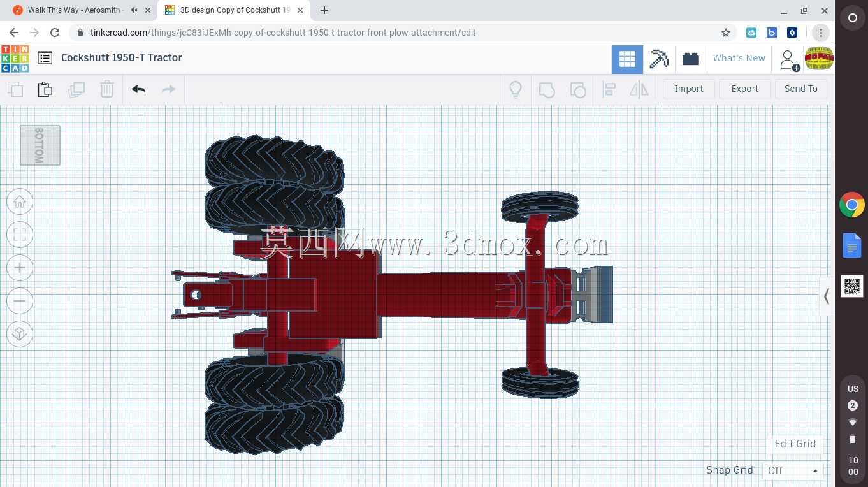Open a new browser tab
Viewport: 868px width, 487px height.
(324, 10)
